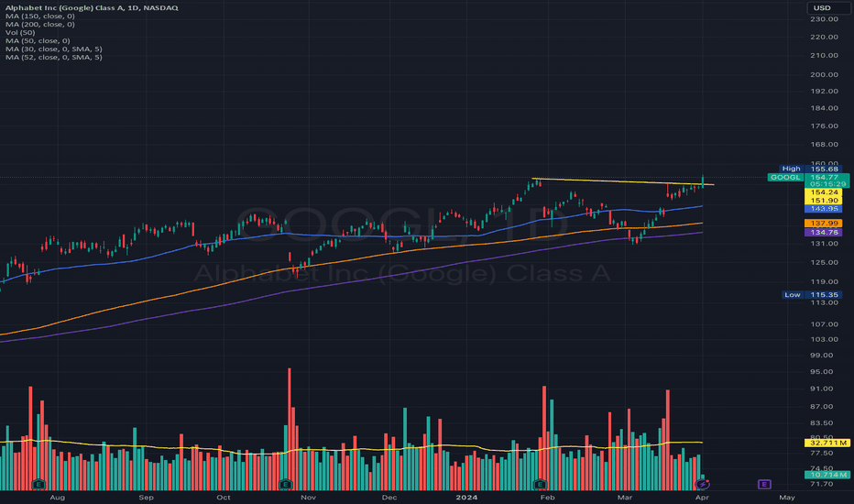Click the Oct label on time axis

coord(224,498)
